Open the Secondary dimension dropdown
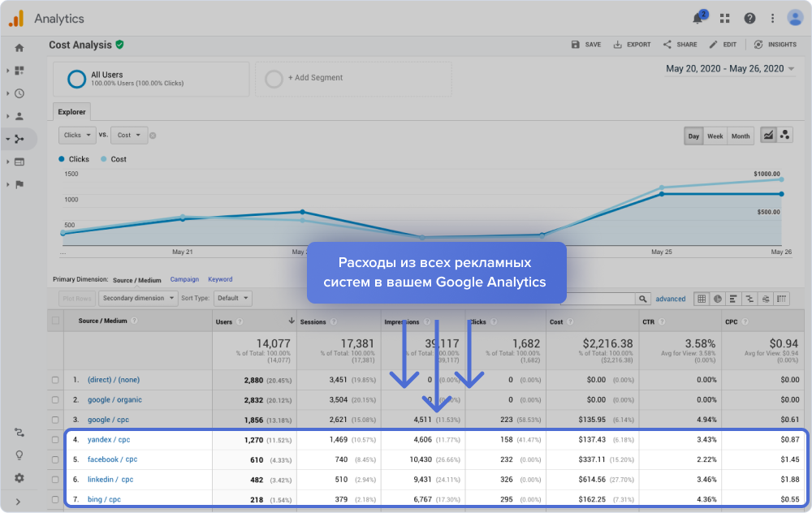Viewport: 812px width, 513px height. pos(138,298)
